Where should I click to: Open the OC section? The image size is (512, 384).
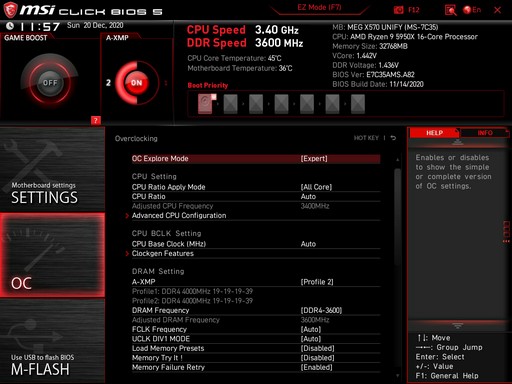(x=52, y=255)
